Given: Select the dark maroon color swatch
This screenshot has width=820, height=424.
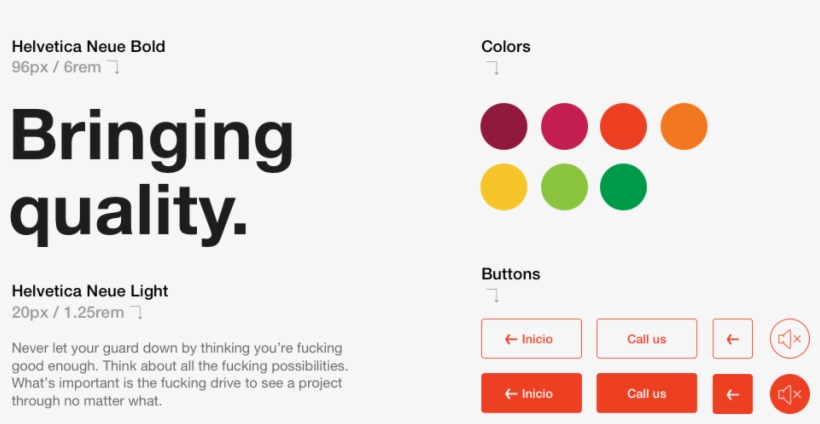Looking at the screenshot, I should 504,127.
